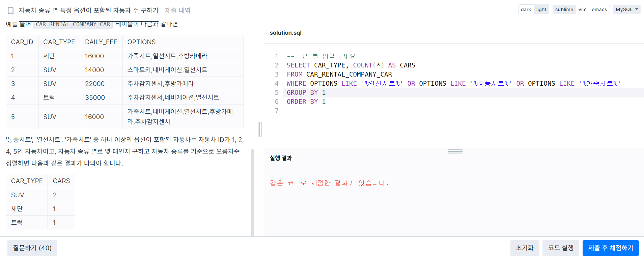This screenshot has height=257, width=644.
Task: Open the MySQL language dropdown
Action: (x=626, y=9)
